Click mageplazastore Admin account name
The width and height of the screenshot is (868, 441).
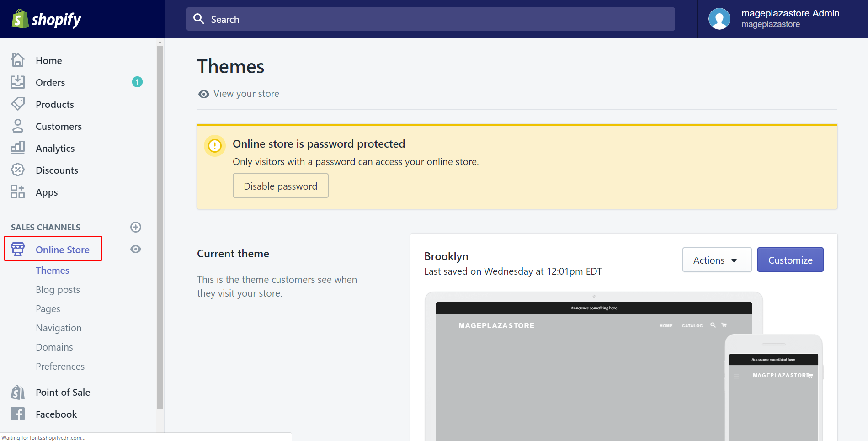tap(790, 13)
